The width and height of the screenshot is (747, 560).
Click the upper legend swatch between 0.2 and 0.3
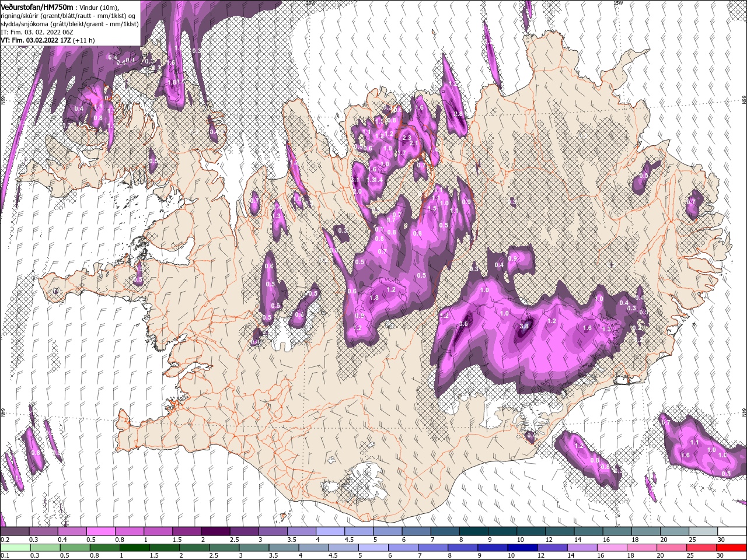(x=15, y=531)
